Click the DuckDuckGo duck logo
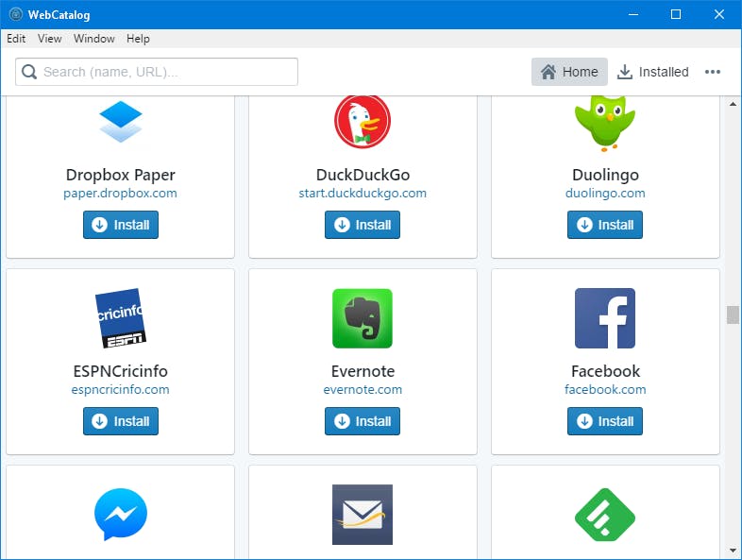742x560 pixels. click(x=363, y=121)
